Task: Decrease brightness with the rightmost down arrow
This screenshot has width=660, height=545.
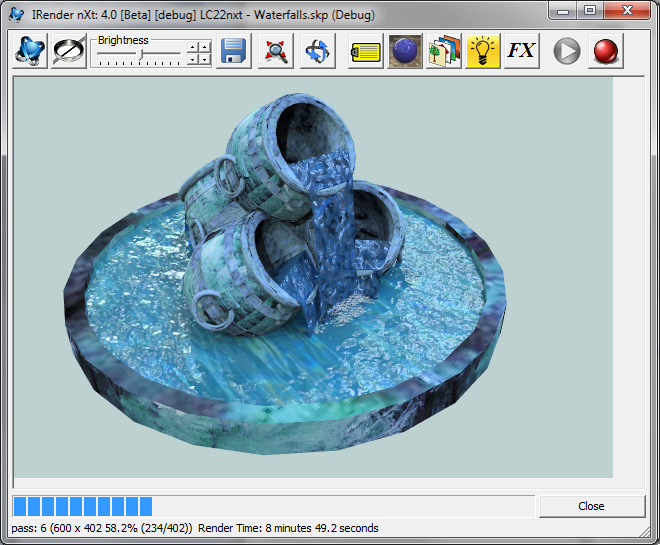Action: coord(205,59)
